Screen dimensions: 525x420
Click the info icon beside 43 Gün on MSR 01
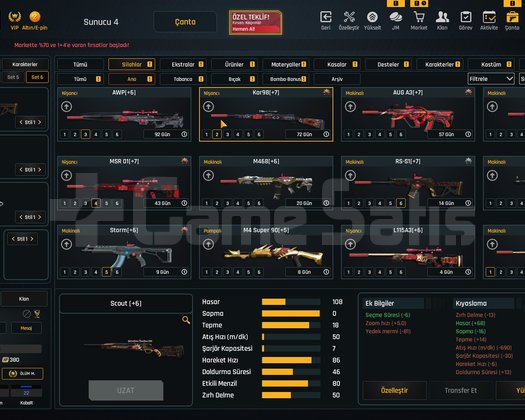coord(184,203)
